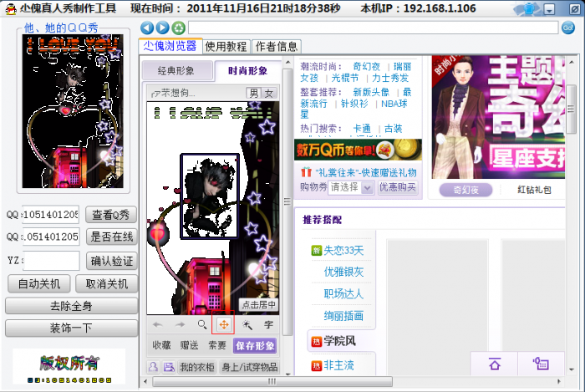The image size is (585, 392).
Task: Click the 保存形象 button
Action: click(x=255, y=345)
